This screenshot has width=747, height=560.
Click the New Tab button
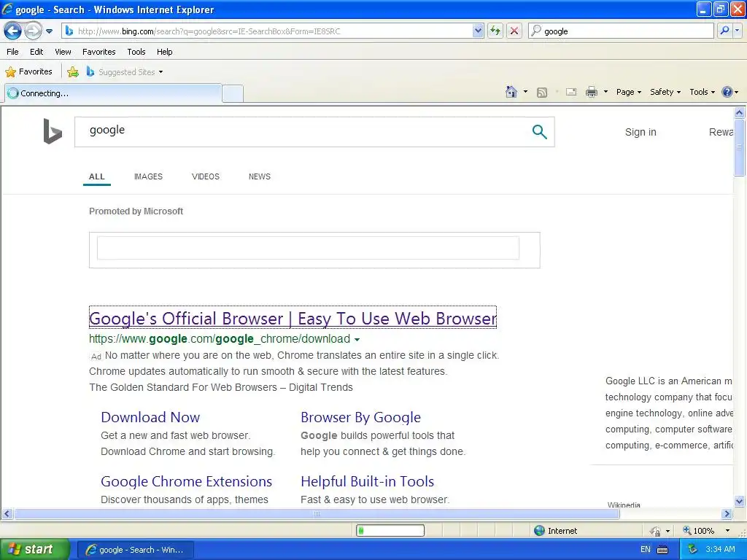(233, 93)
